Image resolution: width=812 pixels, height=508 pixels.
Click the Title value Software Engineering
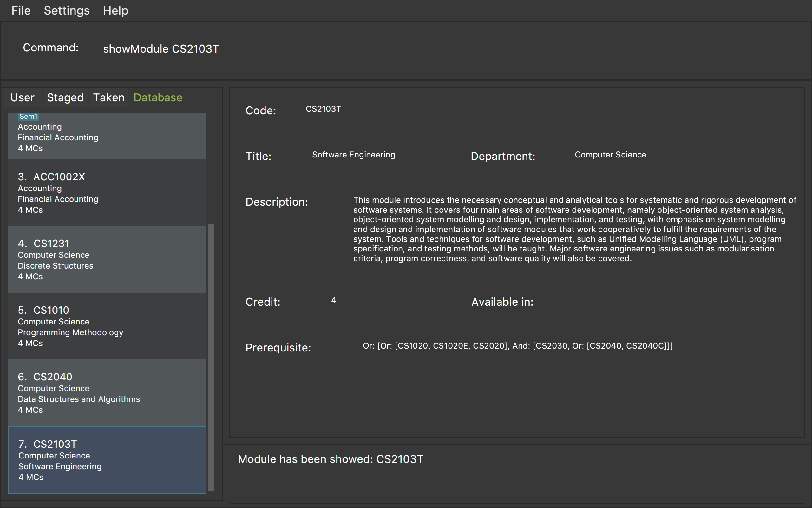354,155
